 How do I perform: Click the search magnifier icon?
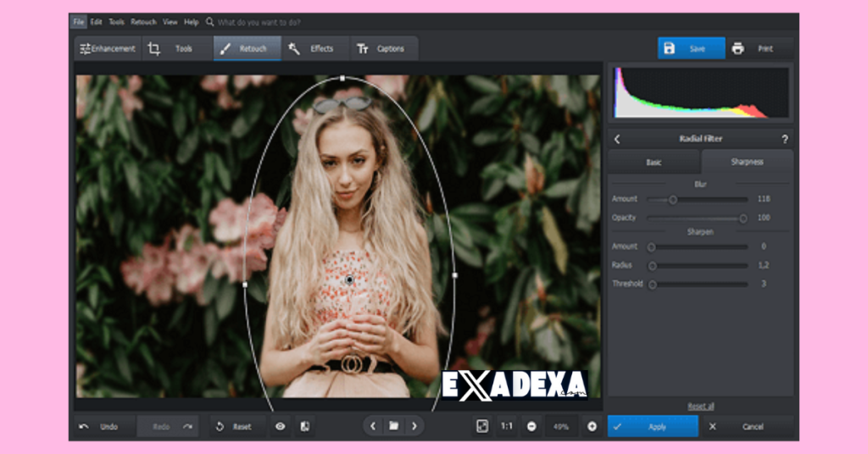[x=210, y=22]
